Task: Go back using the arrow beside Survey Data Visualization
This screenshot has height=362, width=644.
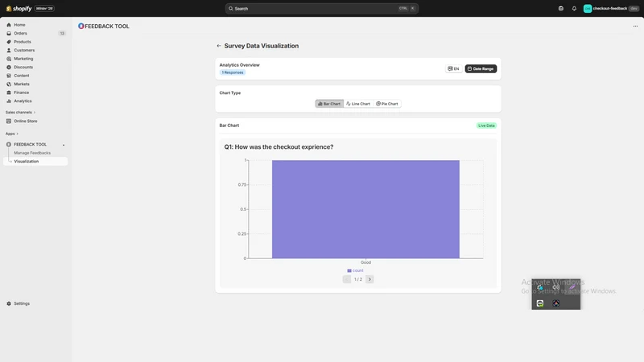Action: click(219, 46)
